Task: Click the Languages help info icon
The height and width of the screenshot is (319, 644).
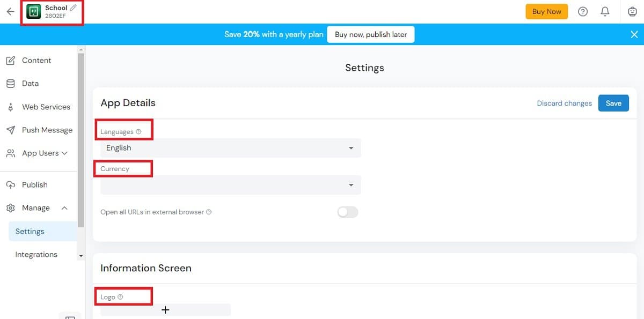Action: [138, 132]
